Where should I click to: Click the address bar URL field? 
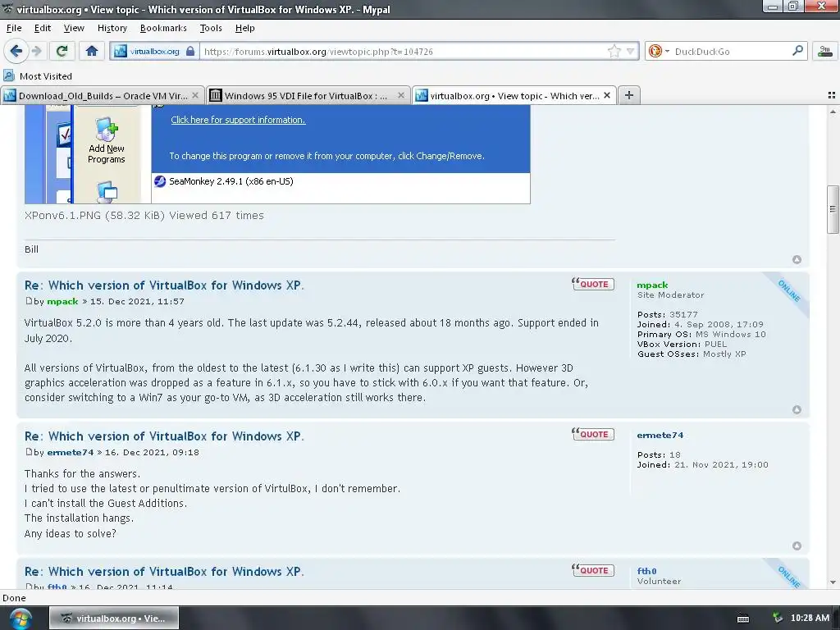coord(403,52)
